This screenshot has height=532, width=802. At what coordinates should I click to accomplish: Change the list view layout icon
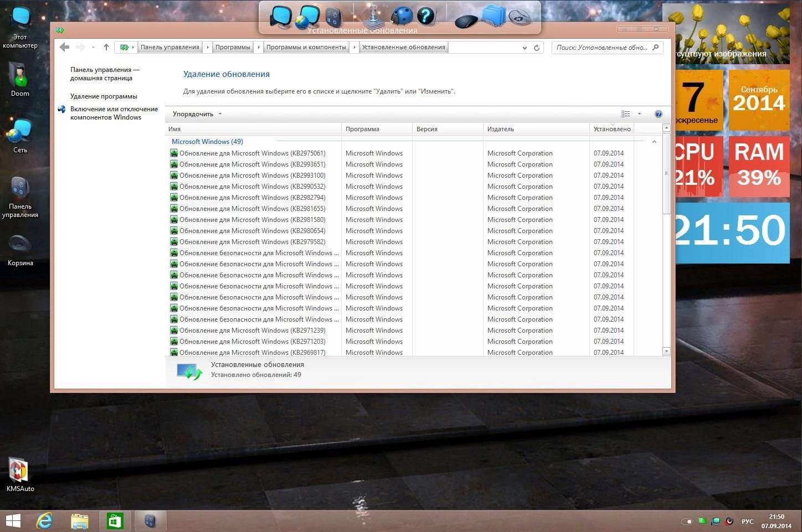coord(626,114)
